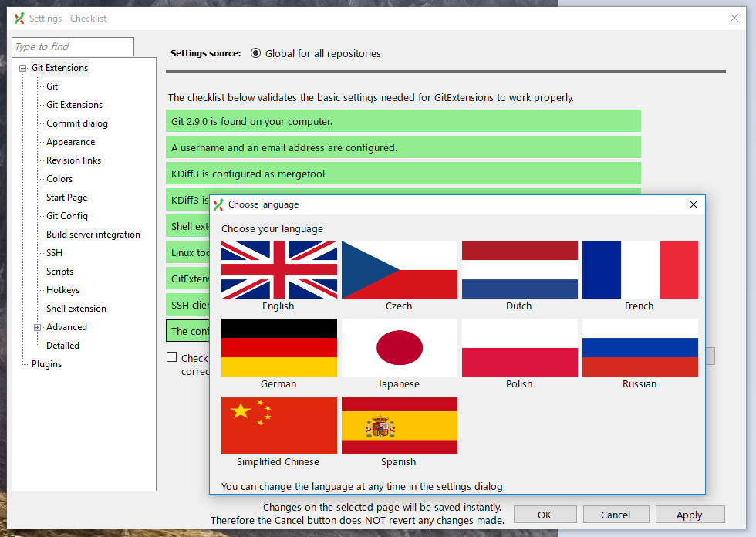Image resolution: width=756 pixels, height=537 pixels.
Task: Select Plugins in the settings tree
Action: coord(47,364)
